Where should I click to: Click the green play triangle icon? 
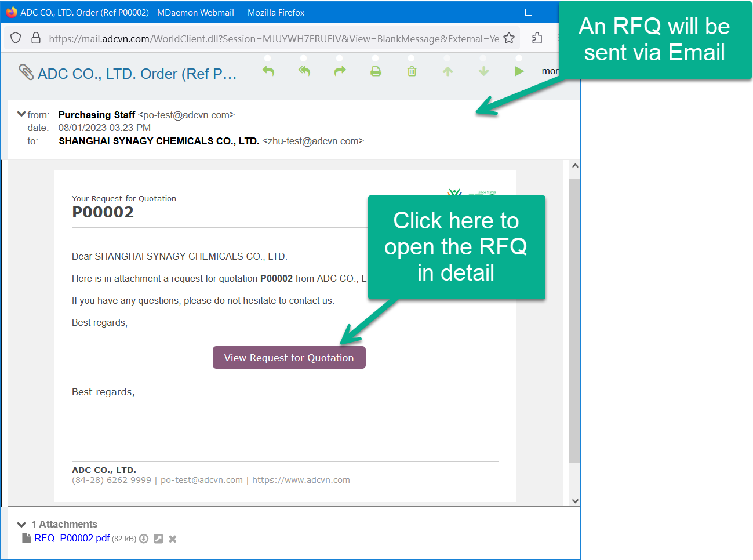[519, 71]
